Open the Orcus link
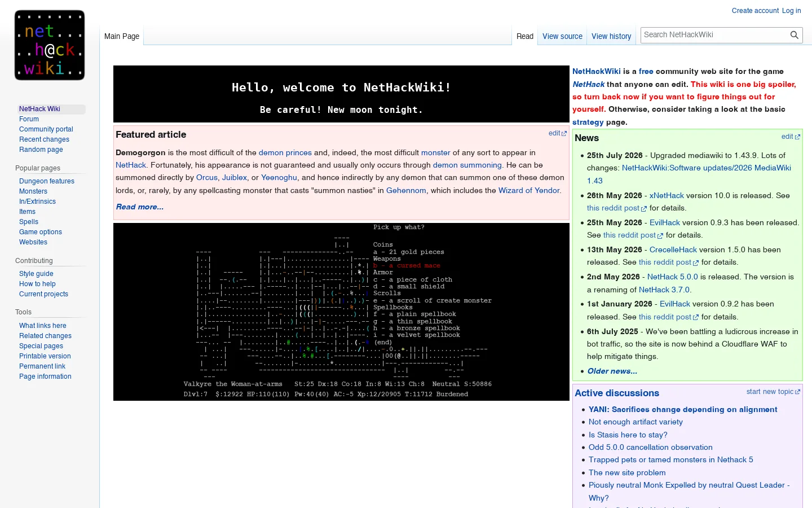Viewport: 812px width, 508px height. click(207, 177)
